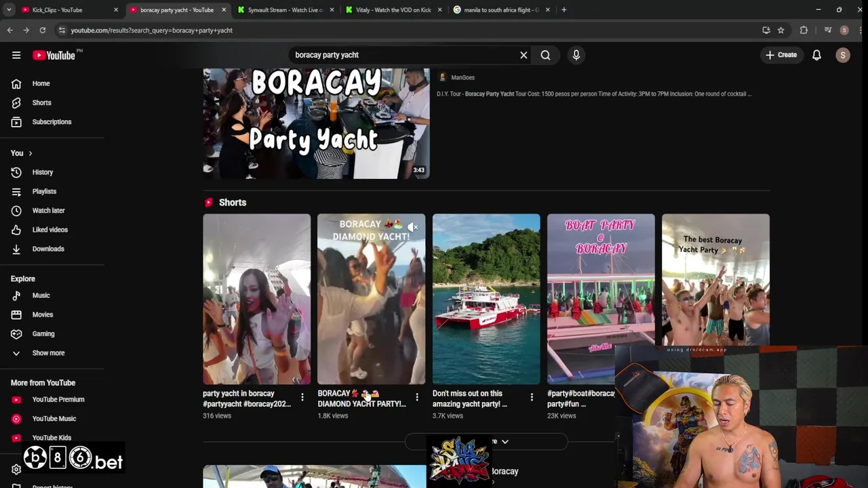Screen dimensions: 868x488
Task: Expand the You section
Action: [x=22, y=153]
